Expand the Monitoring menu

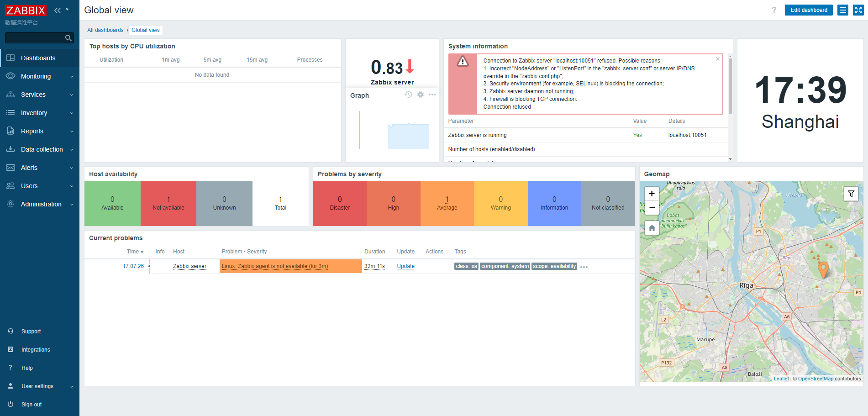(40, 76)
